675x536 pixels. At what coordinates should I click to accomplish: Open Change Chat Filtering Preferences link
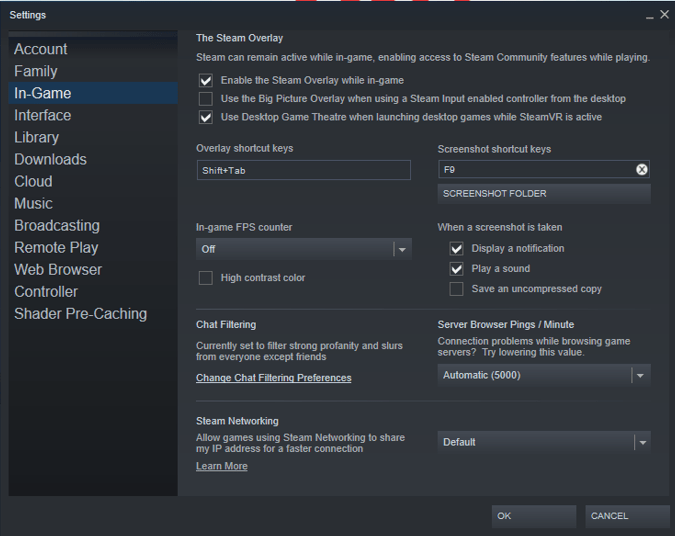274,378
